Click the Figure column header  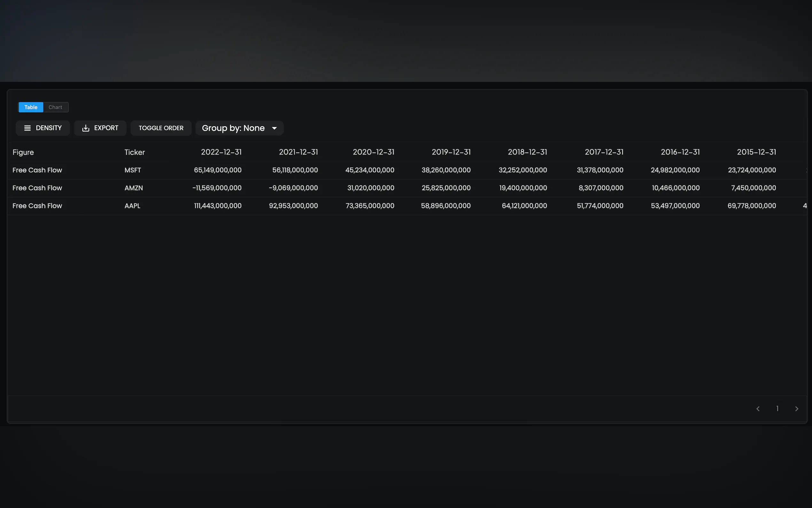tap(23, 152)
